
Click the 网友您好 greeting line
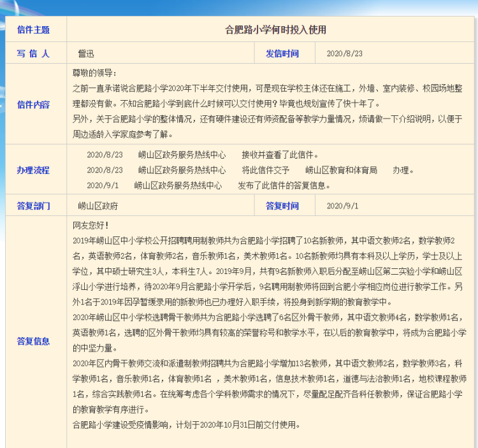(91, 226)
